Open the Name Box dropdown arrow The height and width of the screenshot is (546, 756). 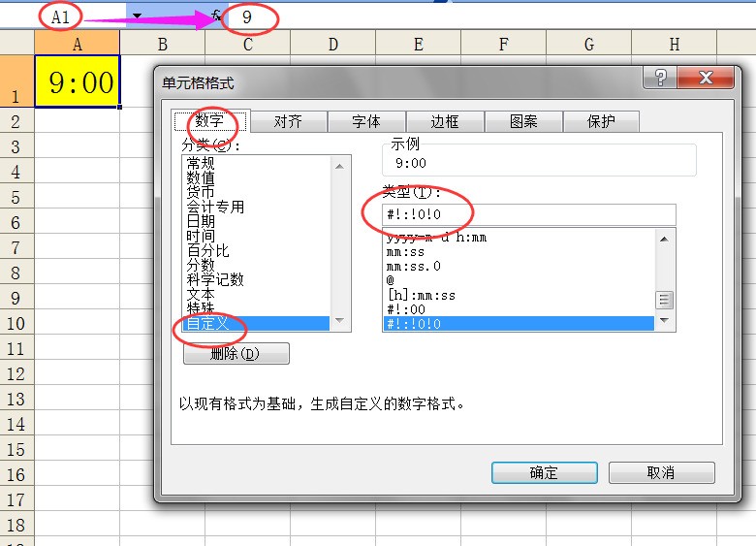[x=137, y=16]
